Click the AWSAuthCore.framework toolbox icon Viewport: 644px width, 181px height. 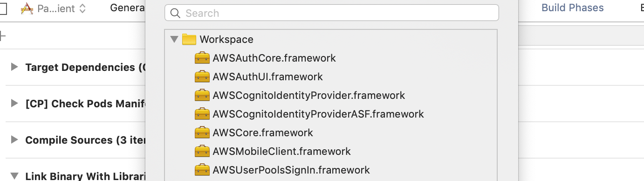pyautogui.click(x=202, y=58)
